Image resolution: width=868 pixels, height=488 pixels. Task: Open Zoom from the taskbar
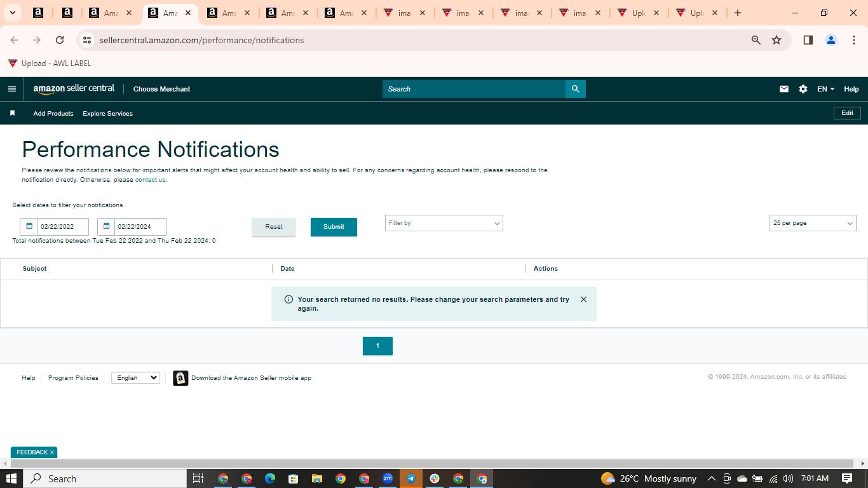click(388, 478)
